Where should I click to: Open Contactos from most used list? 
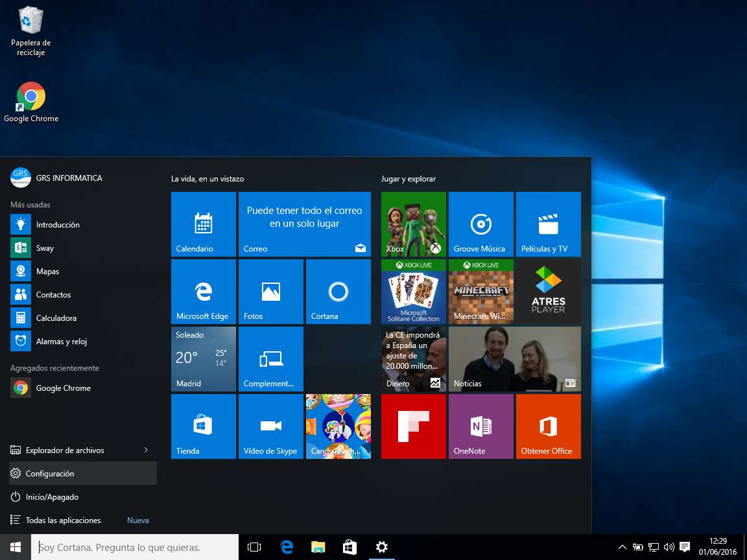click(83, 294)
